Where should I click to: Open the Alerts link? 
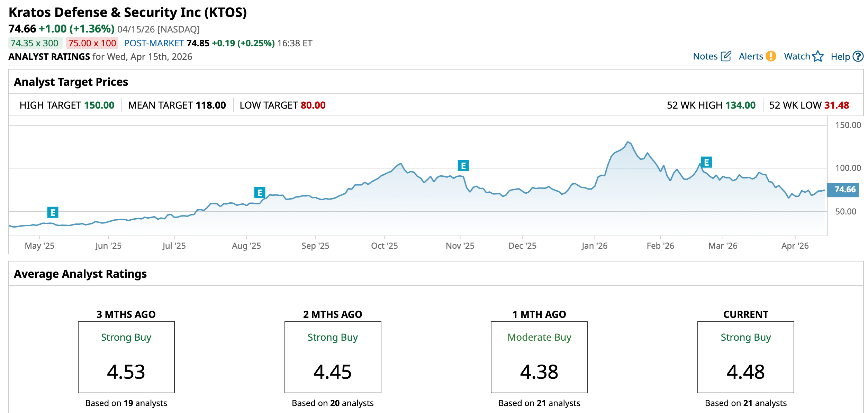click(751, 56)
